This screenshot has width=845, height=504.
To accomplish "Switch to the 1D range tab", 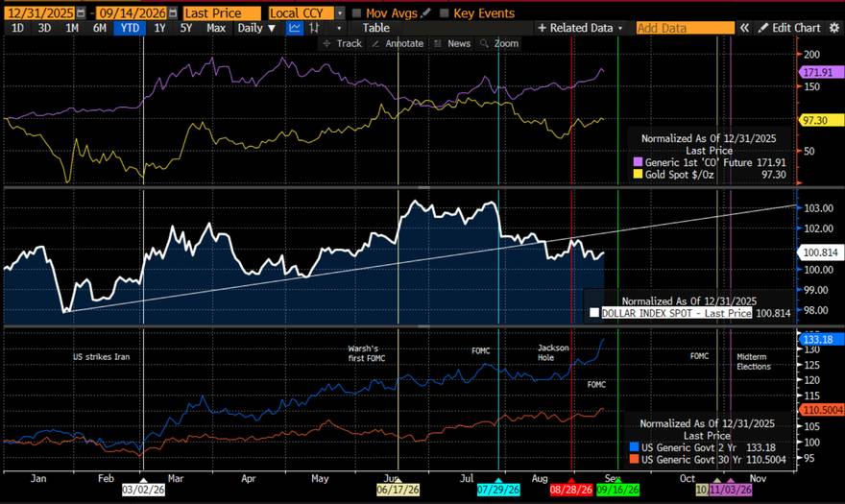I will tap(17, 28).
